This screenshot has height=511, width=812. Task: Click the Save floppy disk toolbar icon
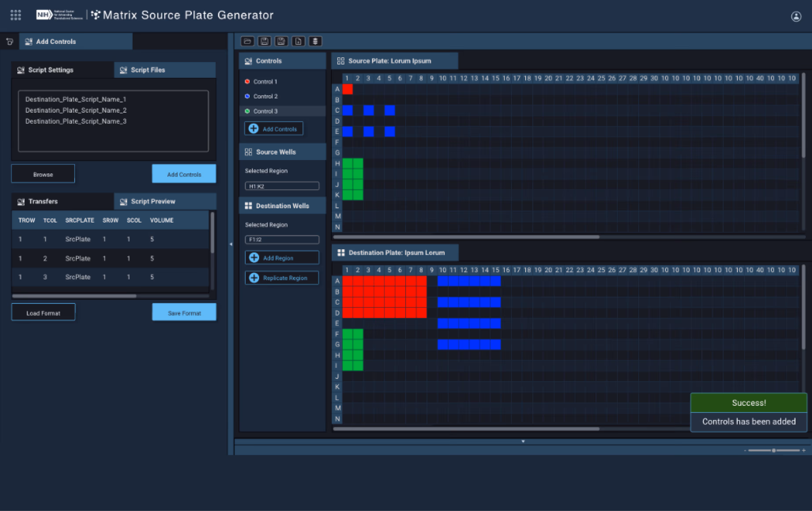click(x=264, y=41)
